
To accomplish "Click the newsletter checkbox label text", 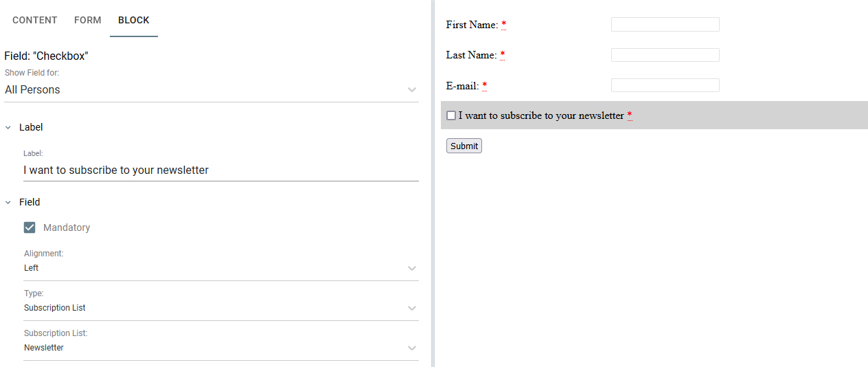I will point(541,115).
